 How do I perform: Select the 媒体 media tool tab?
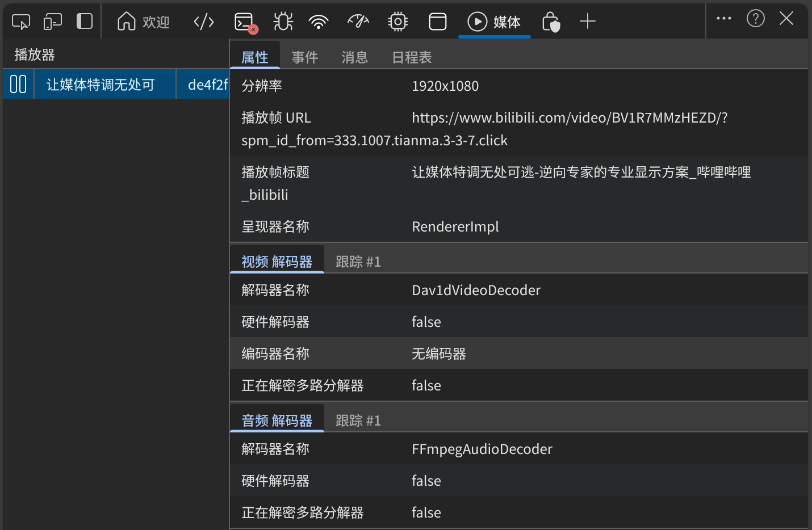tap(494, 22)
